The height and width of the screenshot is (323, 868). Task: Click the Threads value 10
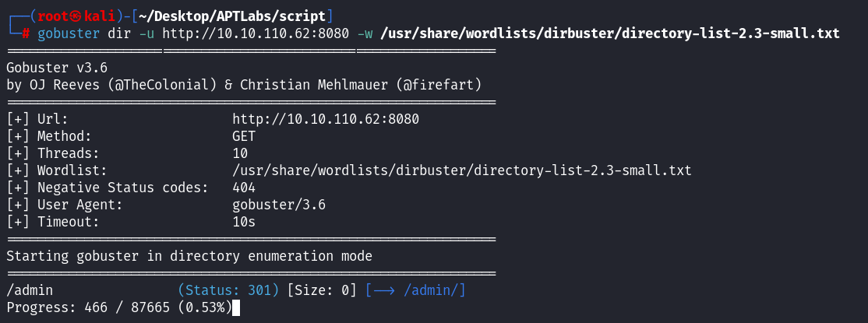240,153
